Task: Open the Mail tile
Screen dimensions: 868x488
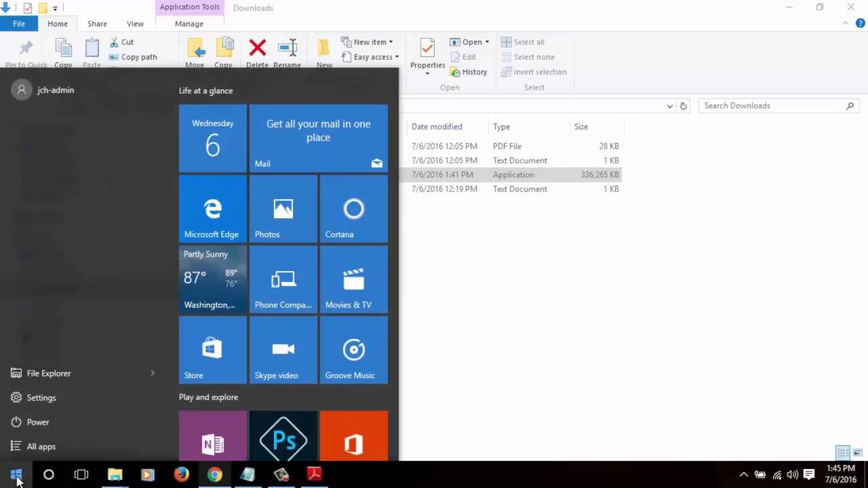Action: (319, 138)
